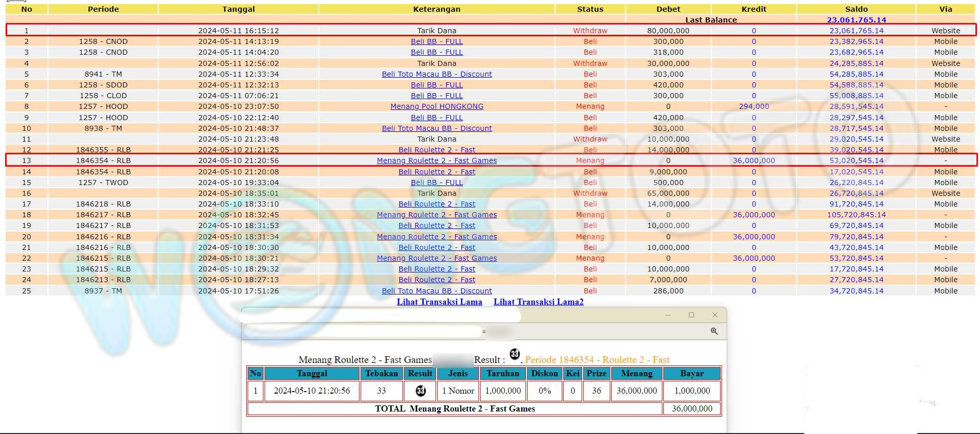Viewport: 980px width, 434px height.
Task: Open the Lihat Transaksi Lama link
Action: point(439,302)
